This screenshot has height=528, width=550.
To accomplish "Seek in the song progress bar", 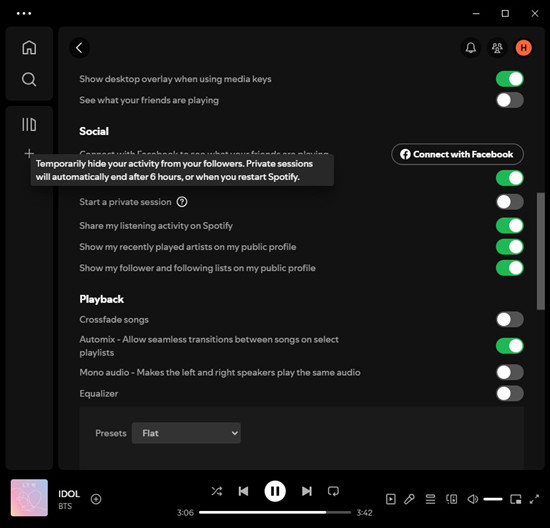I will [x=275, y=513].
